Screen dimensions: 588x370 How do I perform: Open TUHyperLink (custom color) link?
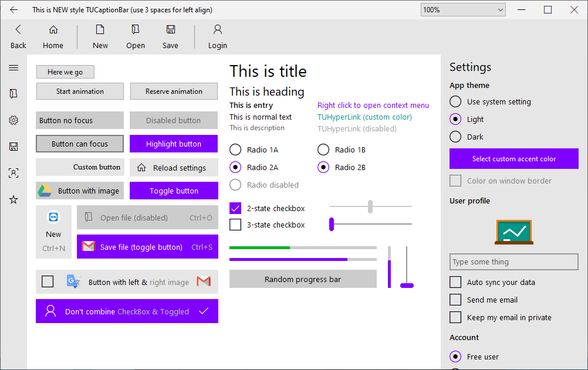click(364, 117)
